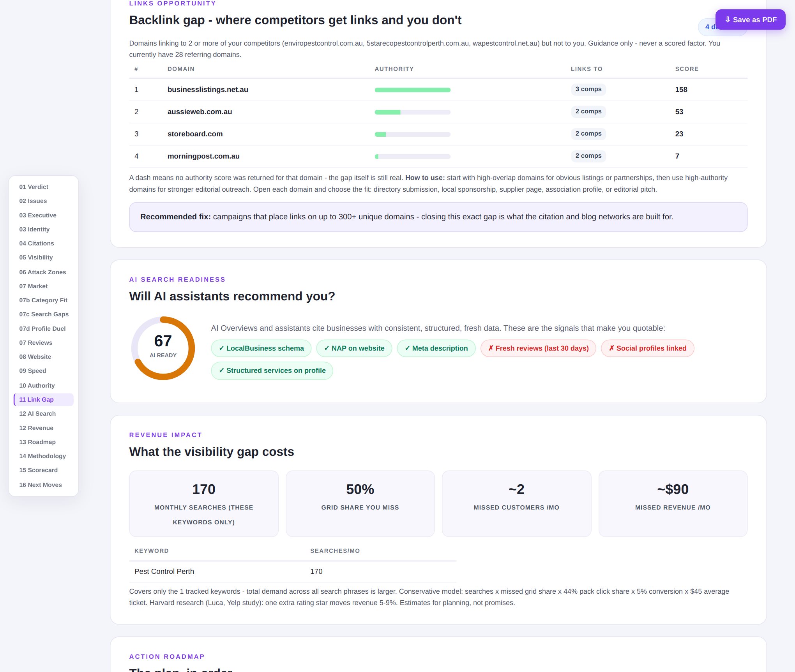Click the Authority column header

pyautogui.click(x=394, y=69)
